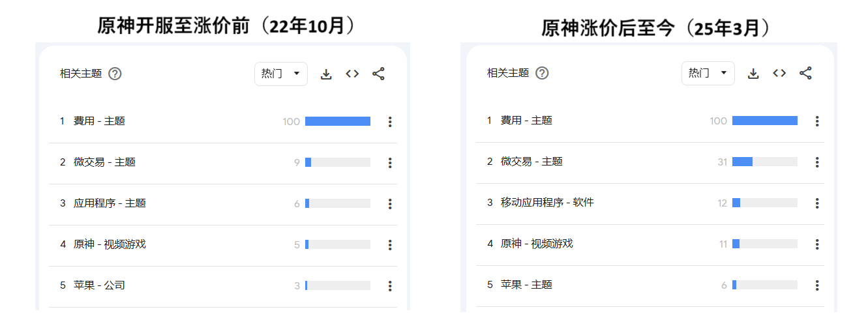Share the related topics card in the 涨价前 panel
This screenshot has height=333, width=868.
378,74
